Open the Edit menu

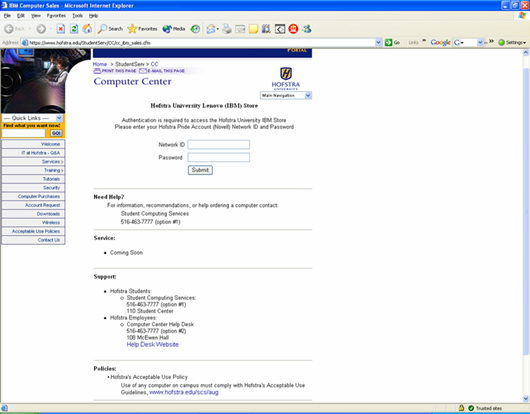21,16
